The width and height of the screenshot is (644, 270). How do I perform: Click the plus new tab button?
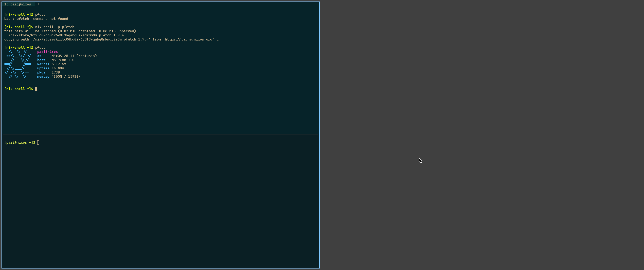(x=38, y=4)
